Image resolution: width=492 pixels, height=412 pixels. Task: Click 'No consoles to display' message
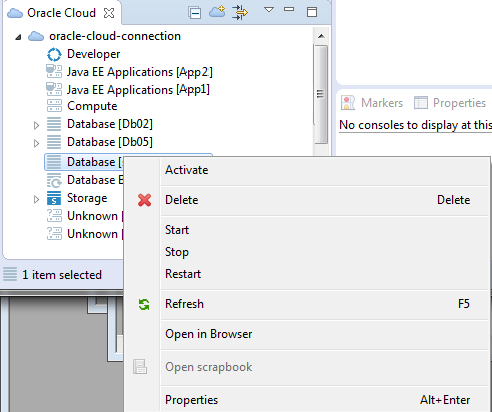(415, 125)
